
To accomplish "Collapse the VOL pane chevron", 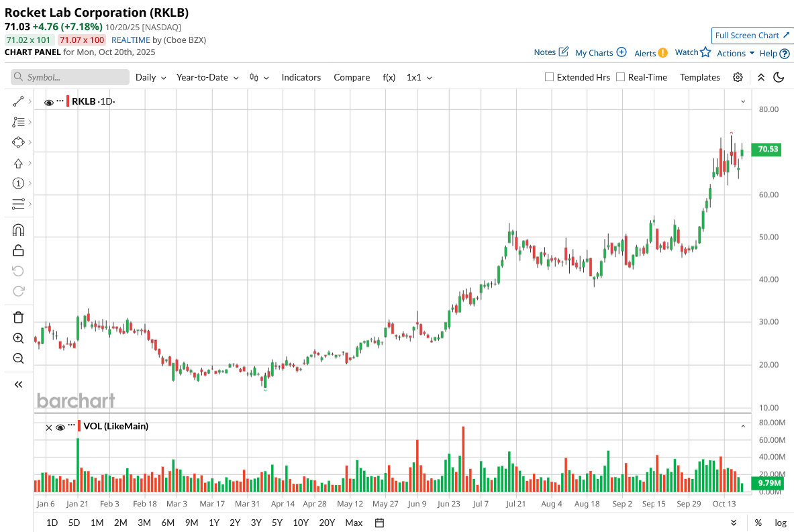I will 743,427.
